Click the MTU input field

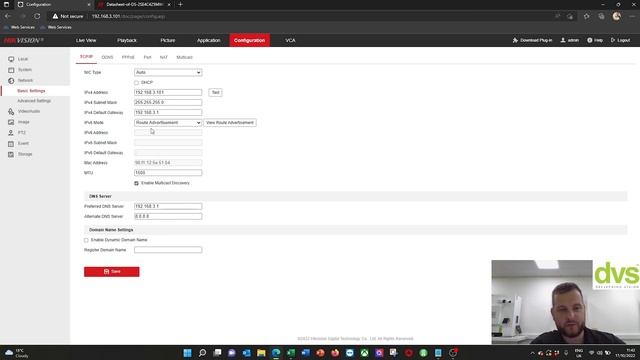(168, 173)
